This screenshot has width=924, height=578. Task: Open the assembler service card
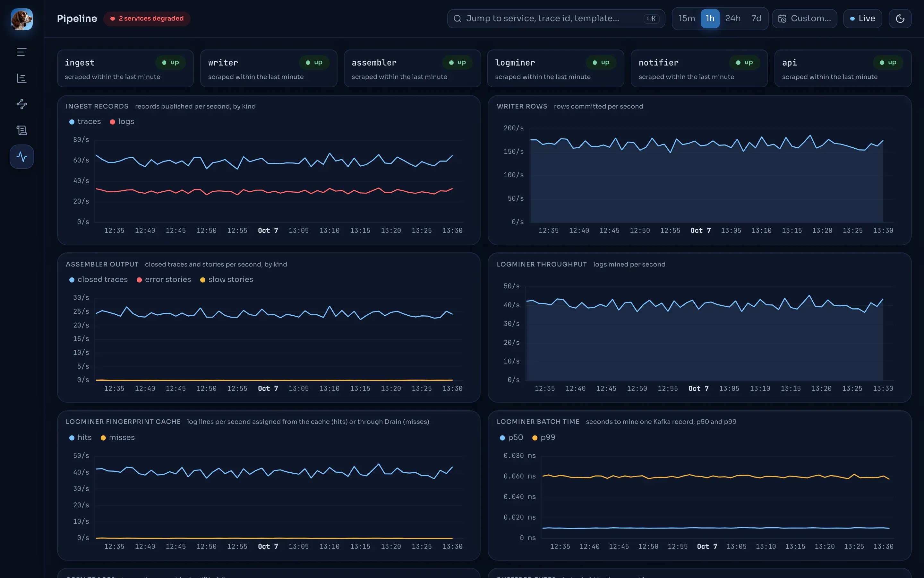coord(412,68)
